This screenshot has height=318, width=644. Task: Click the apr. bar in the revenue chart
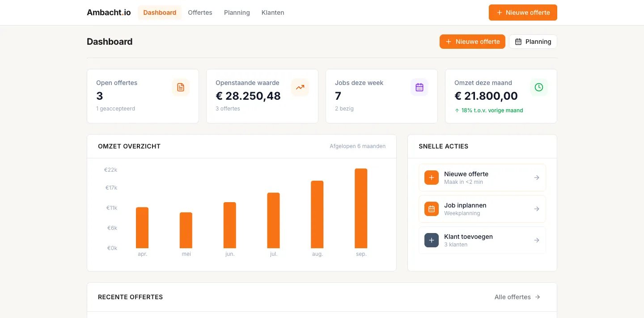(x=142, y=228)
